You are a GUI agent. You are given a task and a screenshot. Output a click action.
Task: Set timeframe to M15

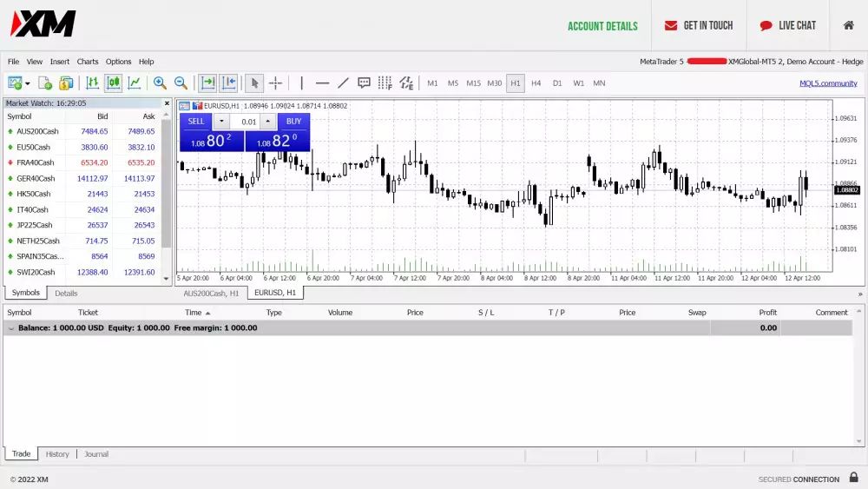[473, 83]
